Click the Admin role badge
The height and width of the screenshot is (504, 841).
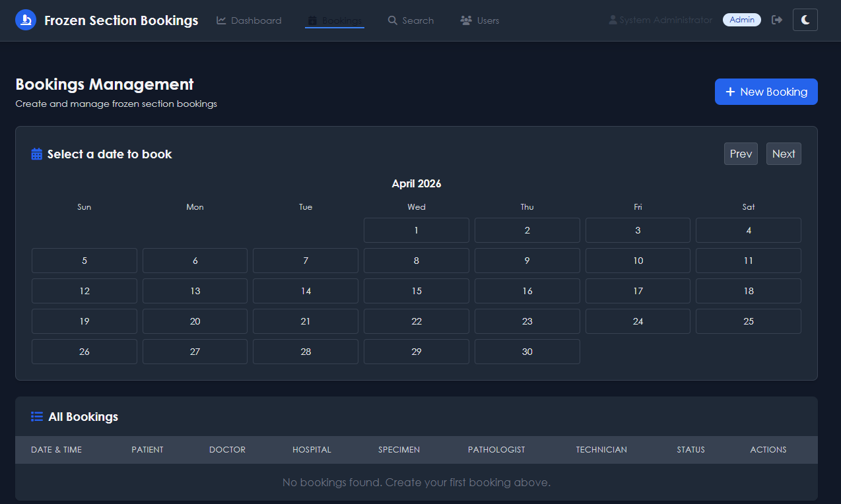pos(741,20)
